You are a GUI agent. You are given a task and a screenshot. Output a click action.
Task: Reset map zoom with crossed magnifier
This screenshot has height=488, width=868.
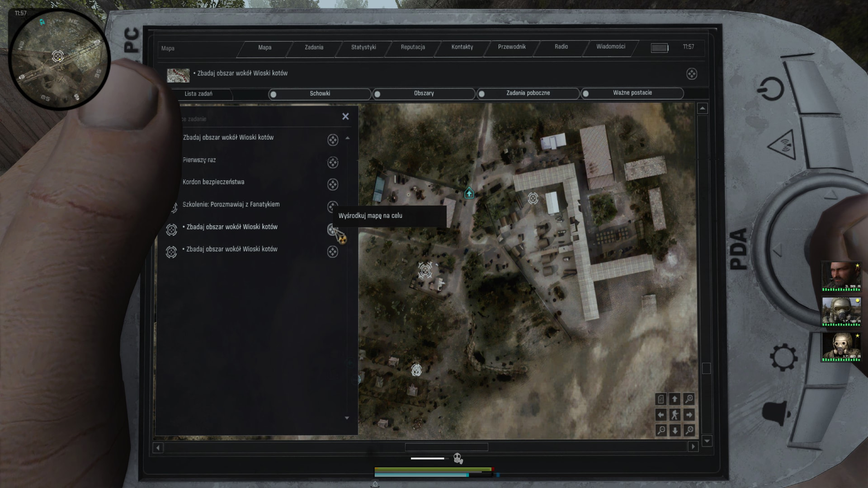click(689, 430)
